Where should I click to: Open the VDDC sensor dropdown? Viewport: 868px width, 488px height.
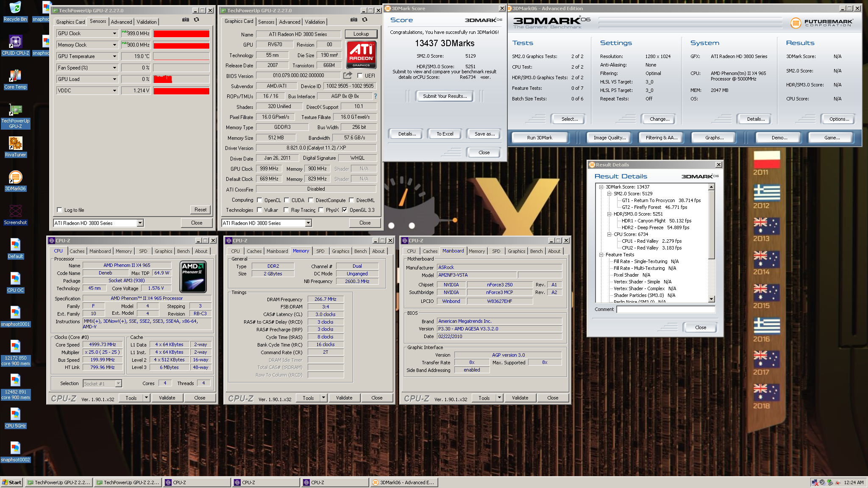pyautogui.click(x=114, y=91)
